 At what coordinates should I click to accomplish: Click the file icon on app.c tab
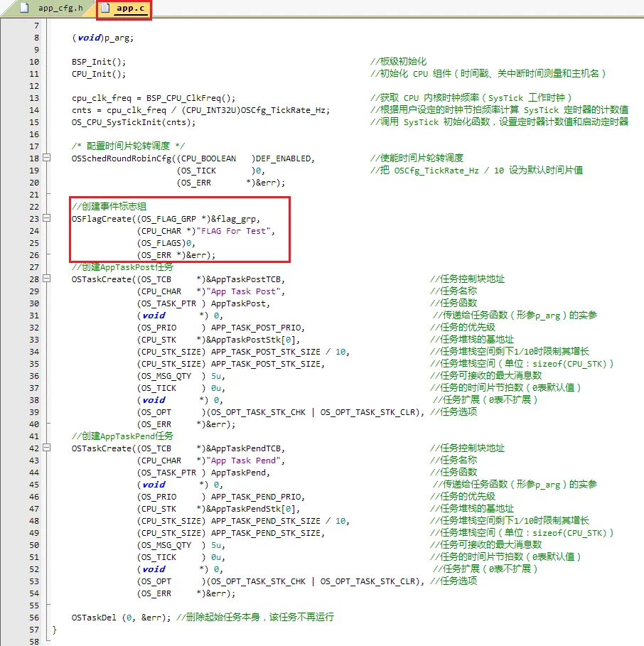pos(106,9)
